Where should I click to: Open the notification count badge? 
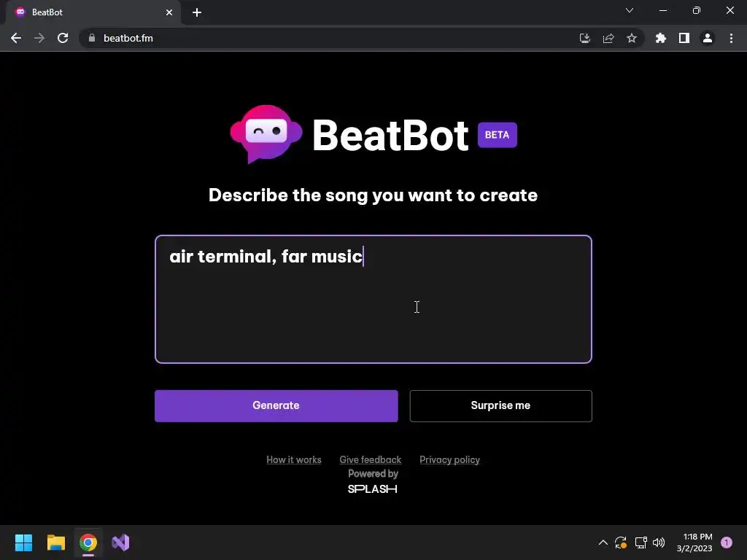point(727,542)
